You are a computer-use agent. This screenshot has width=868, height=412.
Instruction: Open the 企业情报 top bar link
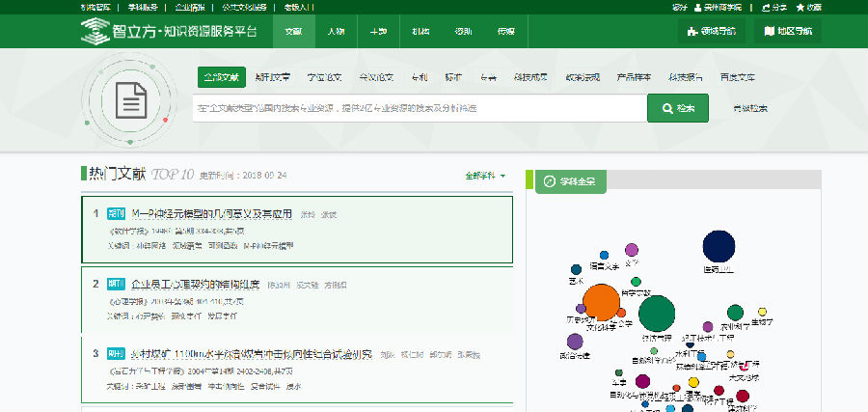point(190,7)
